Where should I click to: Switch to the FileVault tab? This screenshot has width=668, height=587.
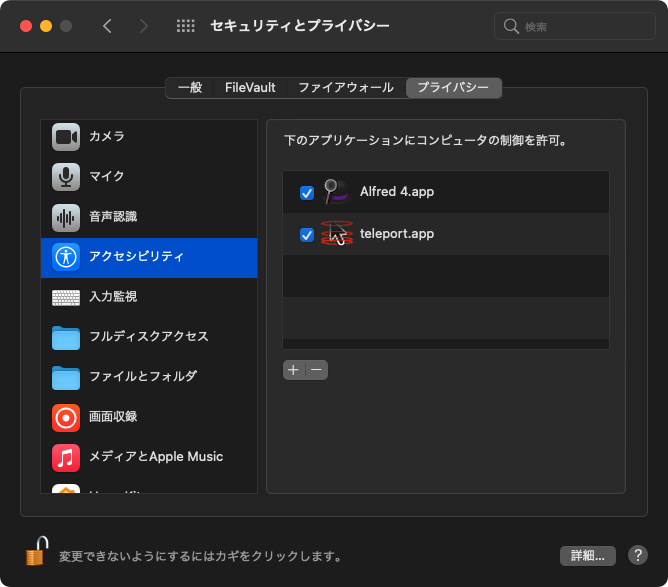[250, 88]
